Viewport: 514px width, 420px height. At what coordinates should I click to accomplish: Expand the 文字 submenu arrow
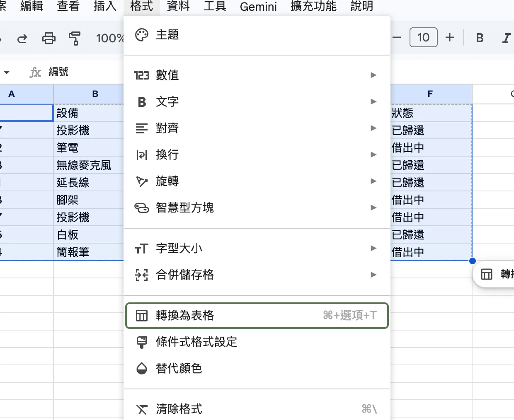373,101
